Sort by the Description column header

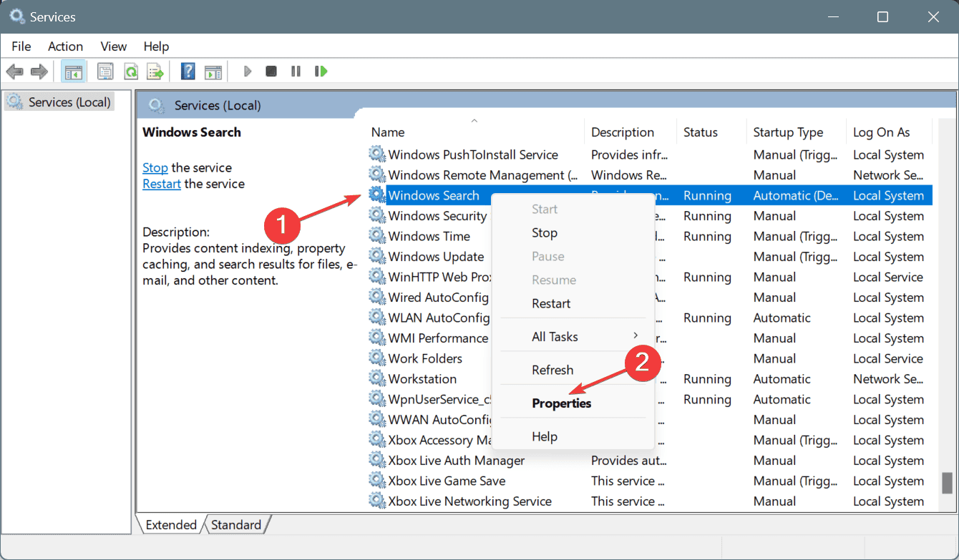coord(631,132)
